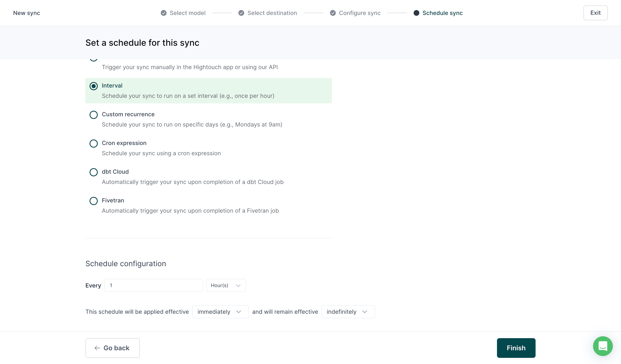Enable dbt Cloud triggered syncing
Viewport: 621px width, 364px height.
tap(93, 172)
